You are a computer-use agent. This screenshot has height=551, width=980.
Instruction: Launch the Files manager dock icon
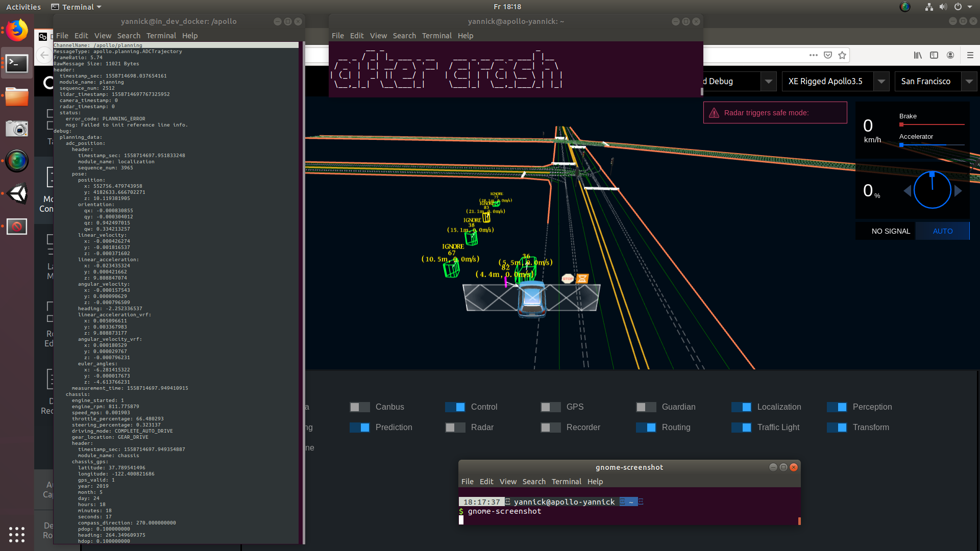pos(17,96)
